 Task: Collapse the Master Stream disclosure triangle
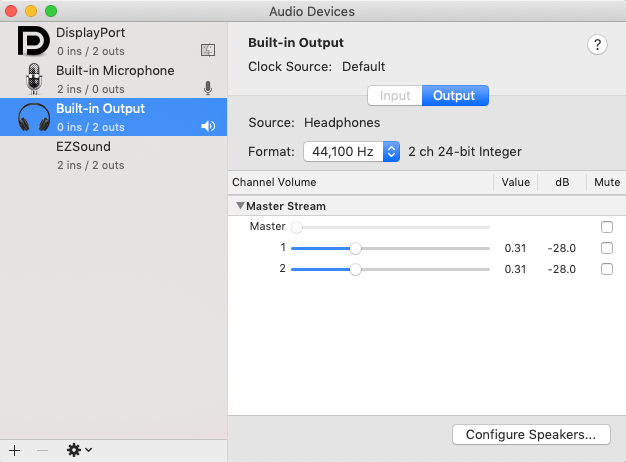(x=240, y=206)
